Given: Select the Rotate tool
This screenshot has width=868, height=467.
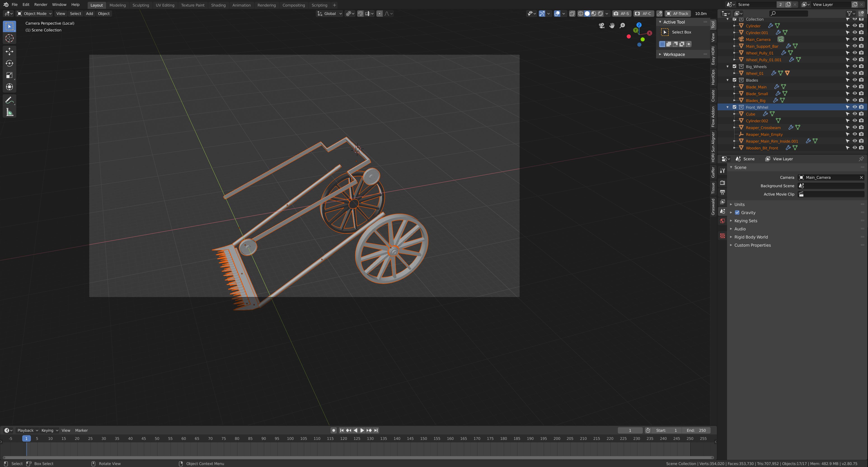Looking at the screenshot, I should click(x=9, y=63).
